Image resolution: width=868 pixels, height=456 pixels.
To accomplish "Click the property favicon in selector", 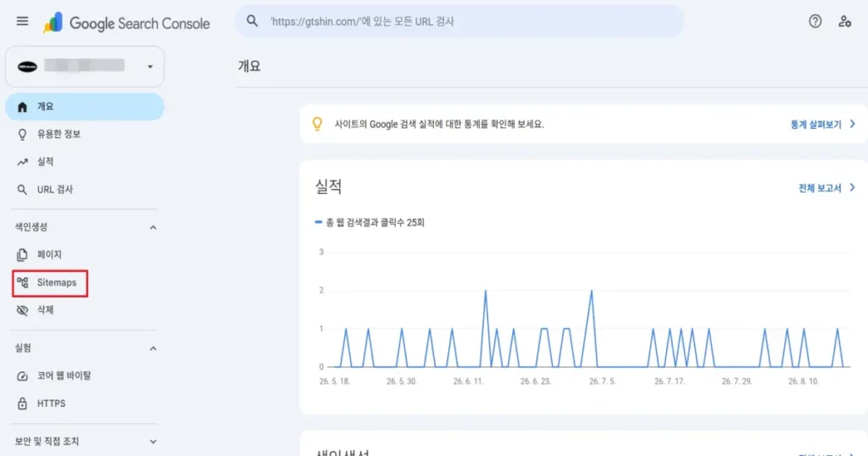I will (x=27, y=66).
